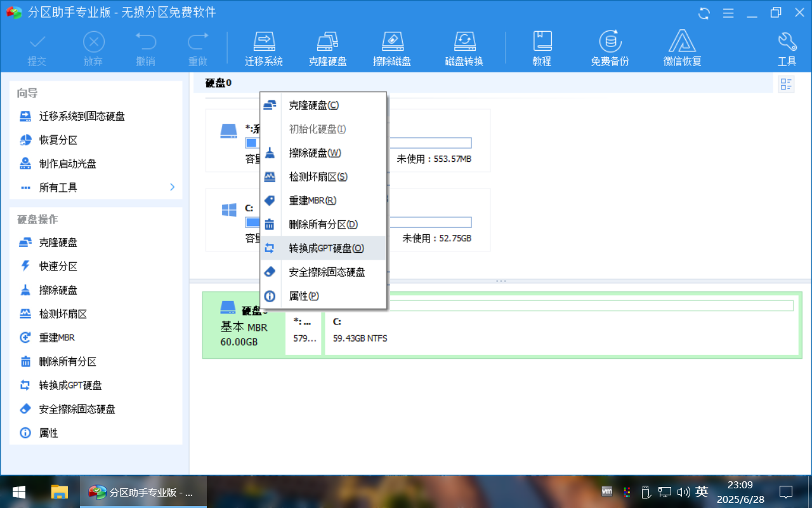Click the 迁移系统 toolbar icon

coord(263,48)
